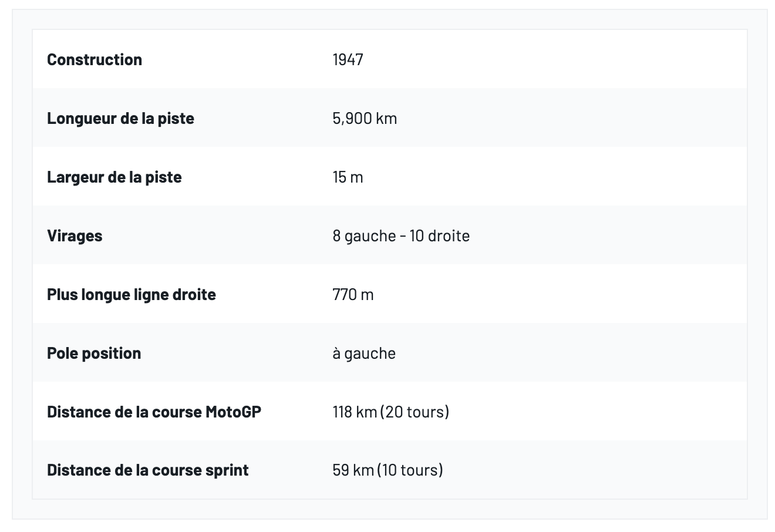Image resolution: width=775 pixels, height=532 pixels.
Task: Click the "Pole position" row label
Action: [94, 353]
